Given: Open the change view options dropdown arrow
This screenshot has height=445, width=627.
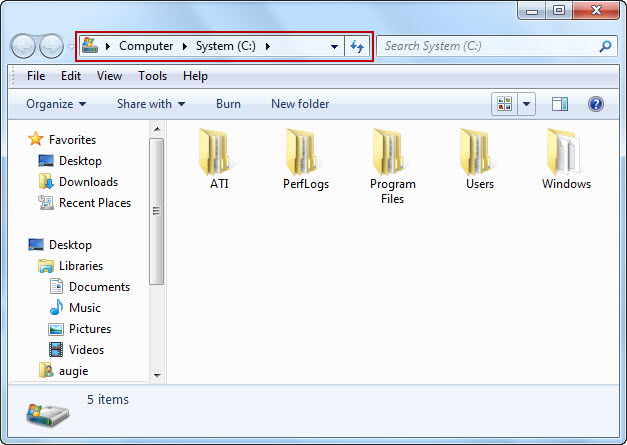Looking at the screenshot, I should coord(527,104).
